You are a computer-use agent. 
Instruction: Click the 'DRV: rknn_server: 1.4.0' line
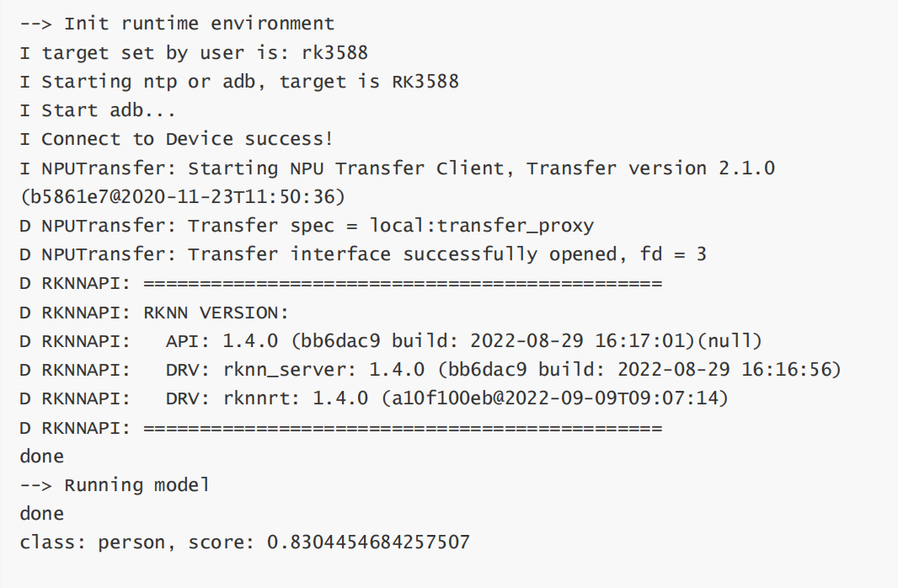(430, 370)
